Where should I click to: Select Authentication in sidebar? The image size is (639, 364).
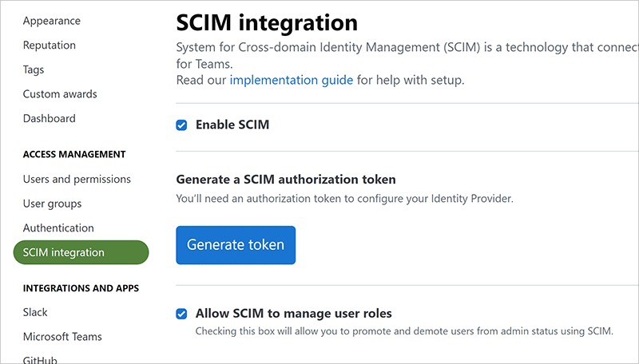pos(58,227)
